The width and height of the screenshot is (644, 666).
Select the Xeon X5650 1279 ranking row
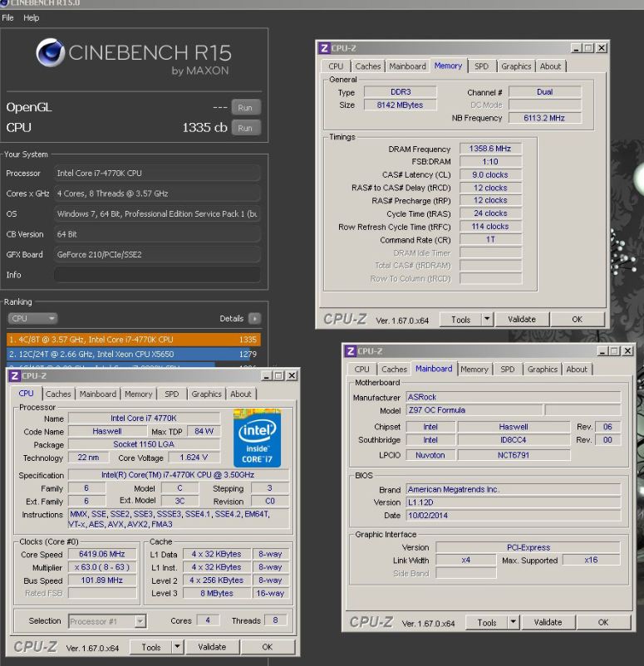[134, 354]
